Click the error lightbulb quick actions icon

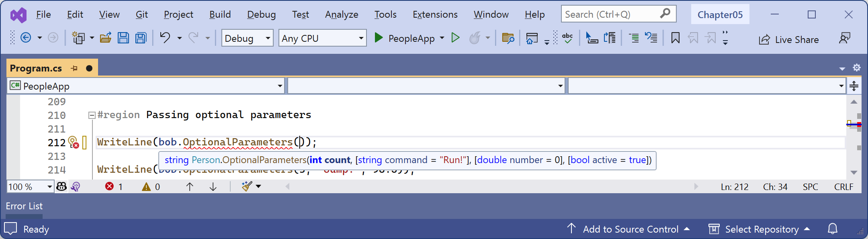click(x=73, y=142)
